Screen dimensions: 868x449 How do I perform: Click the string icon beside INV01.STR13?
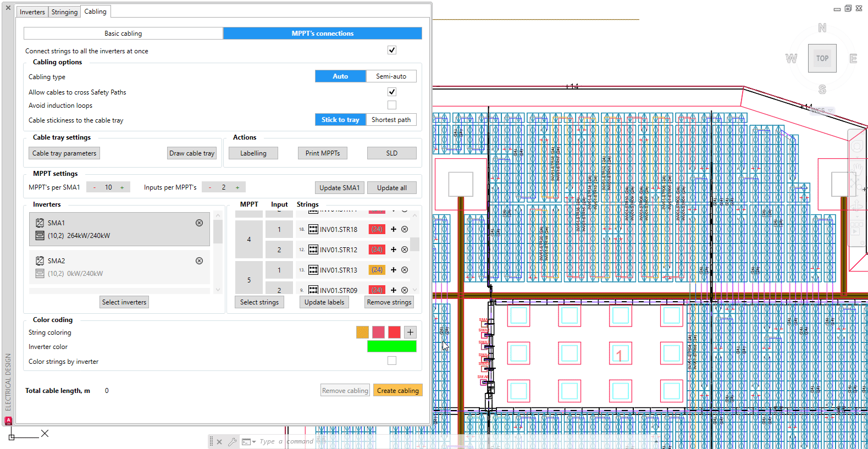click(313, 270)
